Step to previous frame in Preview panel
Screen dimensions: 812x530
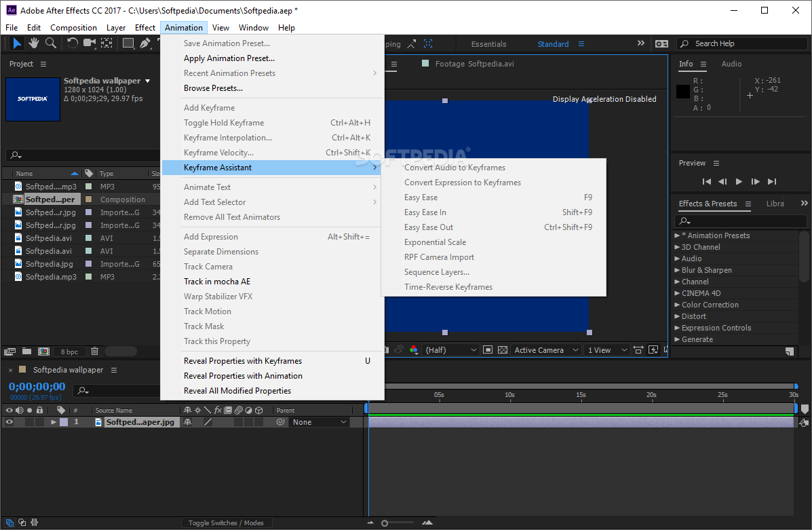click(722, 181)
